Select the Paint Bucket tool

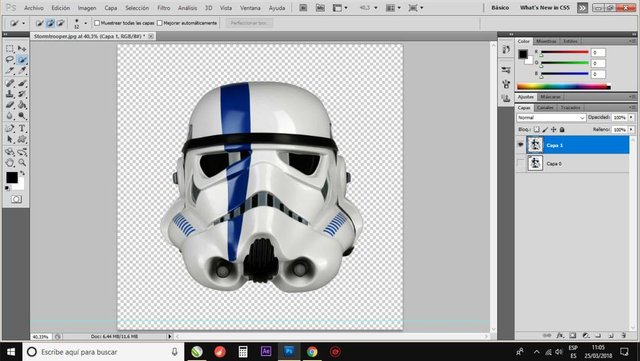22,105
